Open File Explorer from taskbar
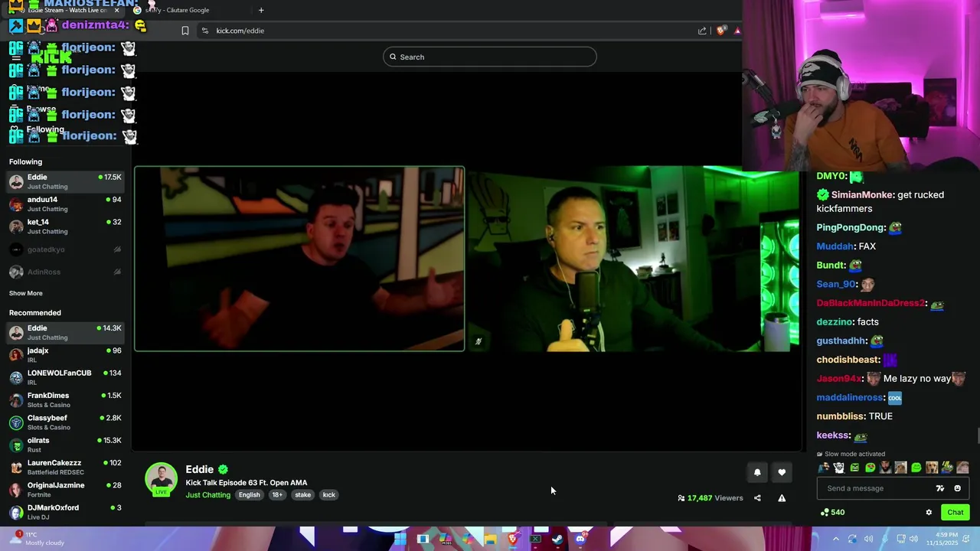980x551 pixels. pyautogui.click(x=490, y=539)
